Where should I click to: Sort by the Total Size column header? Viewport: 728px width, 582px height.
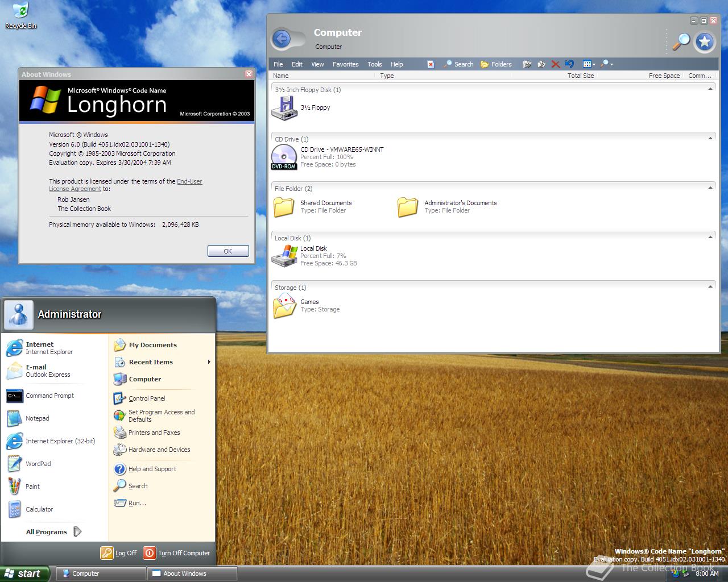553,76
